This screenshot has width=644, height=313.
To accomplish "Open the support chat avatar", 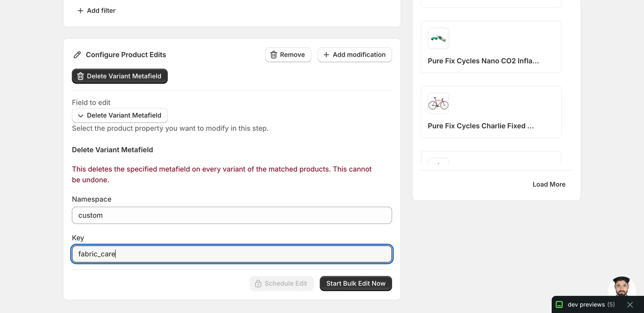I will click(x=622, y=286).
